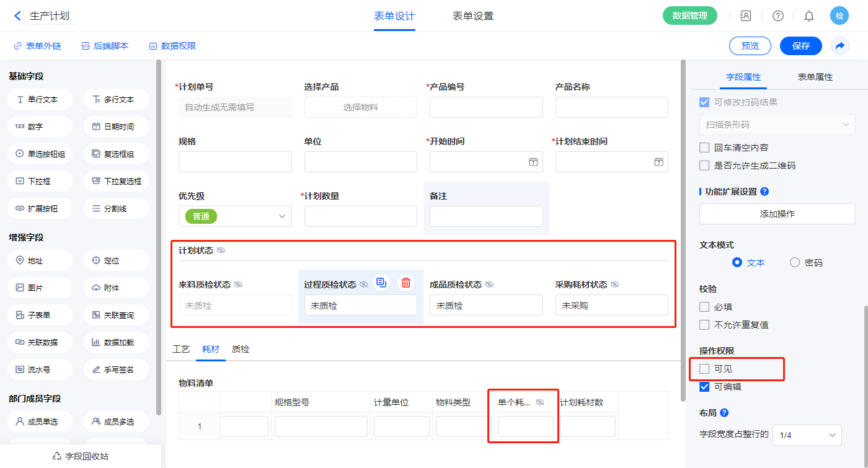Image resolution: width=868 pixels, height=468 pixels.
Task: Click the calendar icon in 开始时间 field
Action: click(x=533, y=162)
